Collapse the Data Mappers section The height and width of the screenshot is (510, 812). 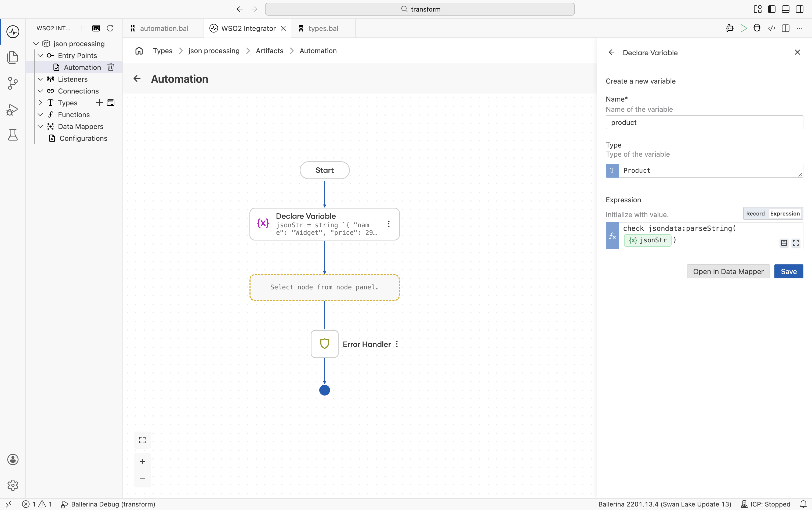(x=41, y=126)
